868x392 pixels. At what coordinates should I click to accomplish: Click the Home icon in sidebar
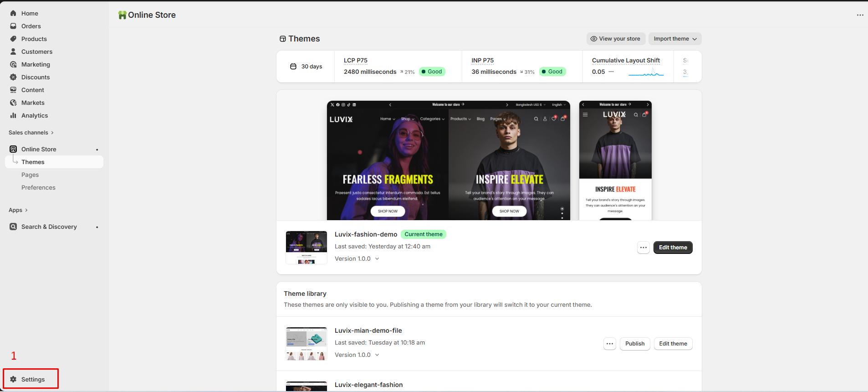pos(13,13)
